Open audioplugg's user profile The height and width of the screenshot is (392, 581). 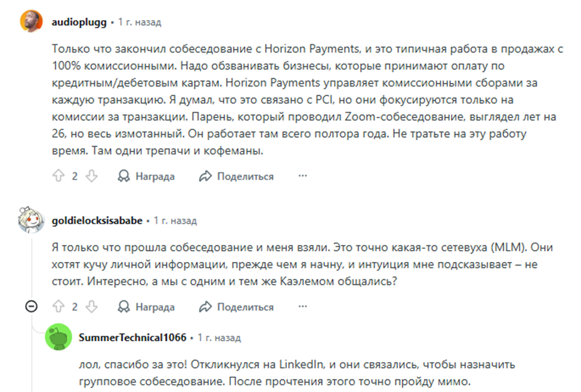[x=79, y=22]
